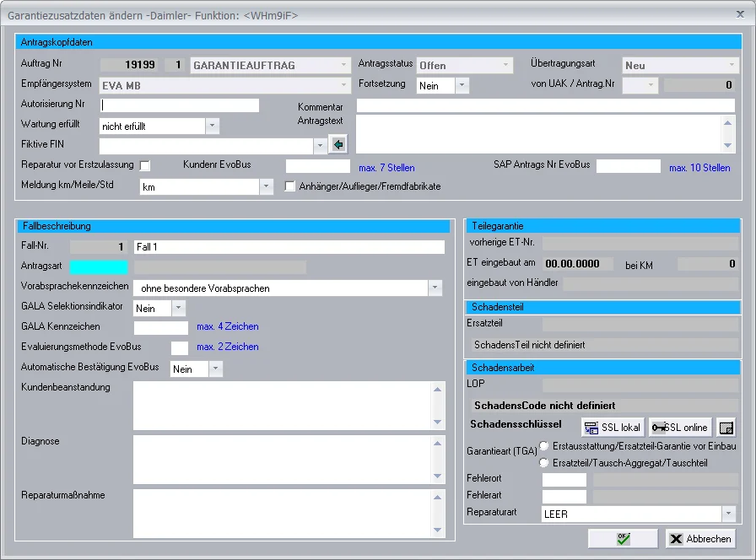Open the SSL online damage key lookup

[x=680, y=428]
